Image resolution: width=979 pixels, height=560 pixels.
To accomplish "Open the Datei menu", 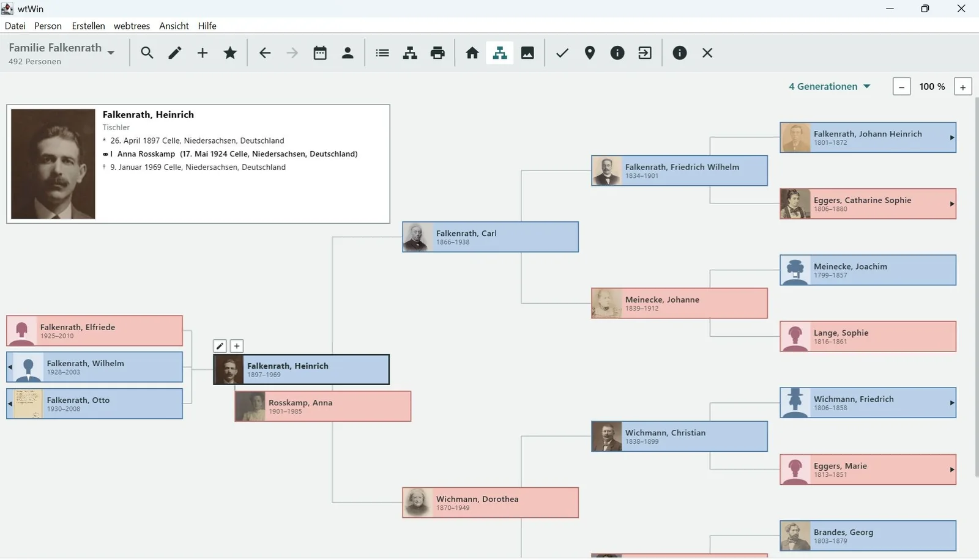I will point(15,26).
